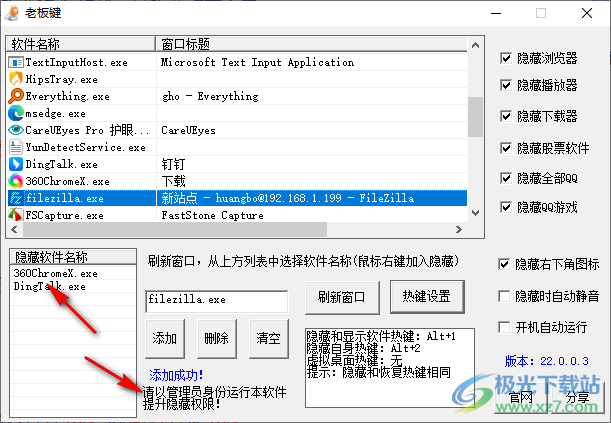611x423 pixels.
Task: Click 软件名称 column header
Action: tap(81, 44)
